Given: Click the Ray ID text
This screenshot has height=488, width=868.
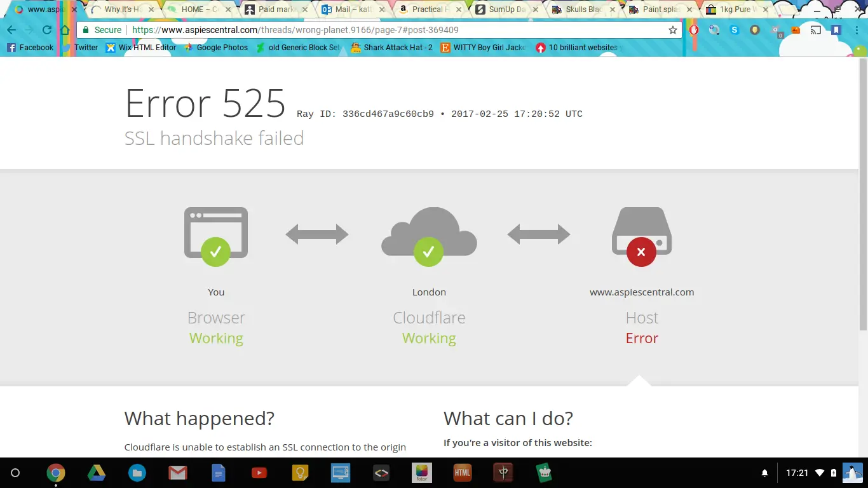Looking at the screenshot, I should 365,114.
